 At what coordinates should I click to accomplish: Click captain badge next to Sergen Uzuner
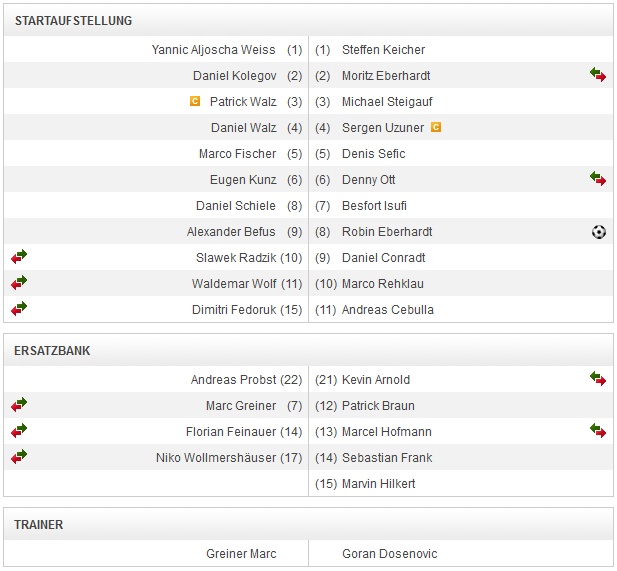click(x=436, y=127)
